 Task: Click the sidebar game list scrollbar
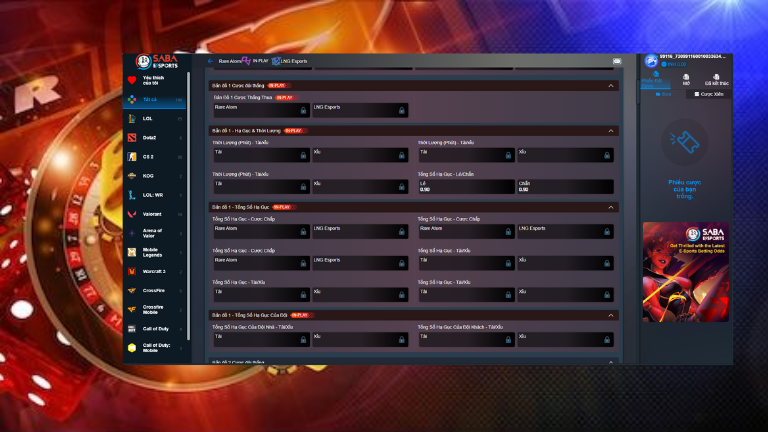click(188, 206)
